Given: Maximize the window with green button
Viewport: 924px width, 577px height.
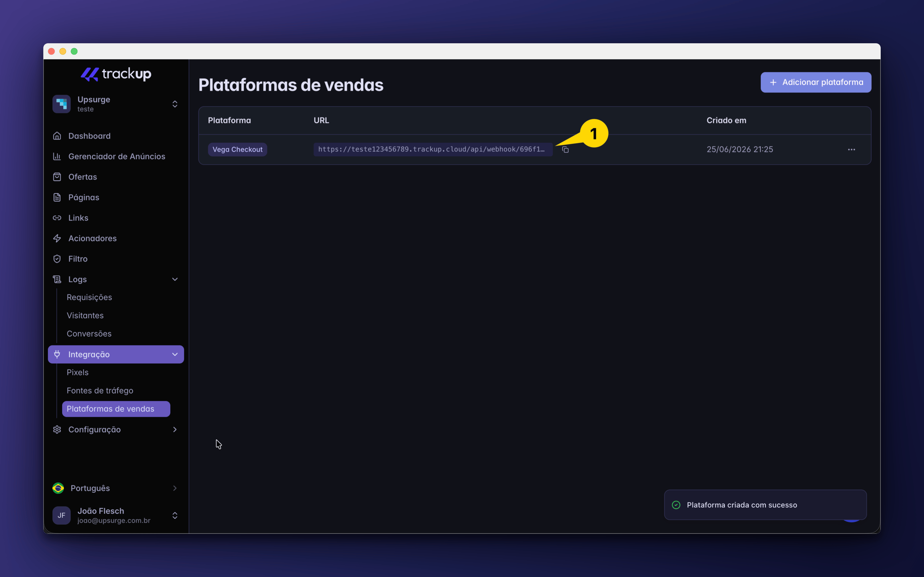Looking at the screenshot, I should point(74,51).
